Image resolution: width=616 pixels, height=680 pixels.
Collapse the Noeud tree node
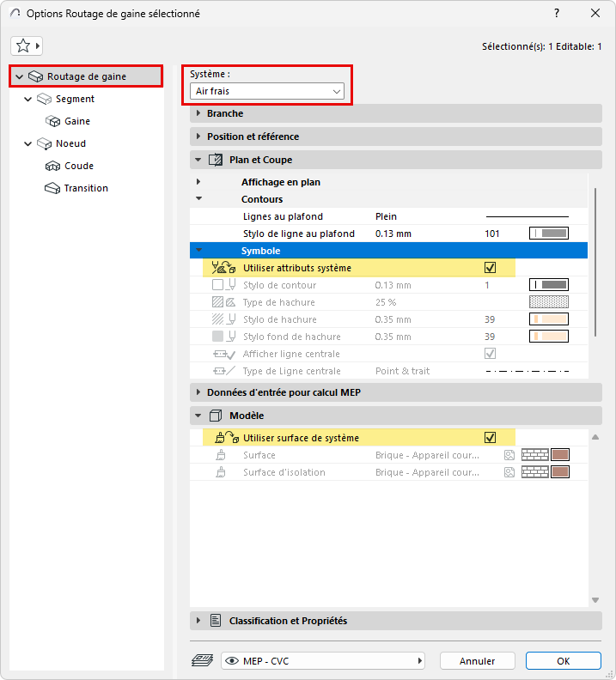[x=27, y=143]
